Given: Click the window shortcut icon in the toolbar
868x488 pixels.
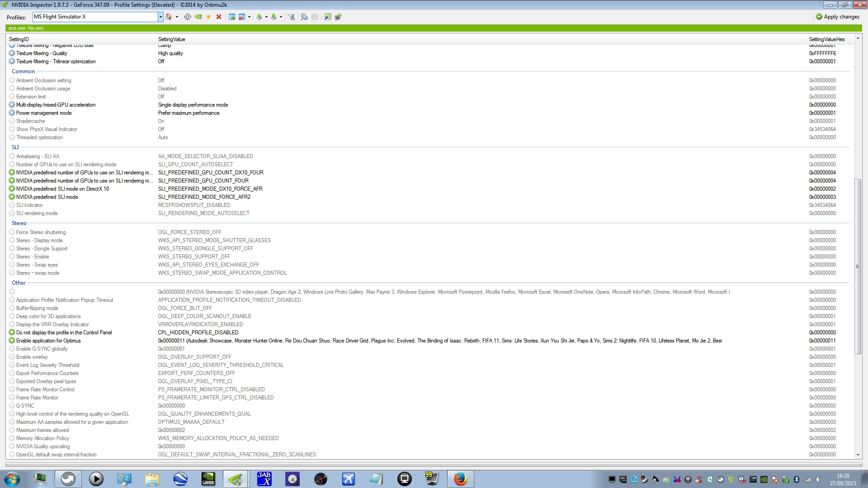Looking at the screenshot, I should (328, 17).
